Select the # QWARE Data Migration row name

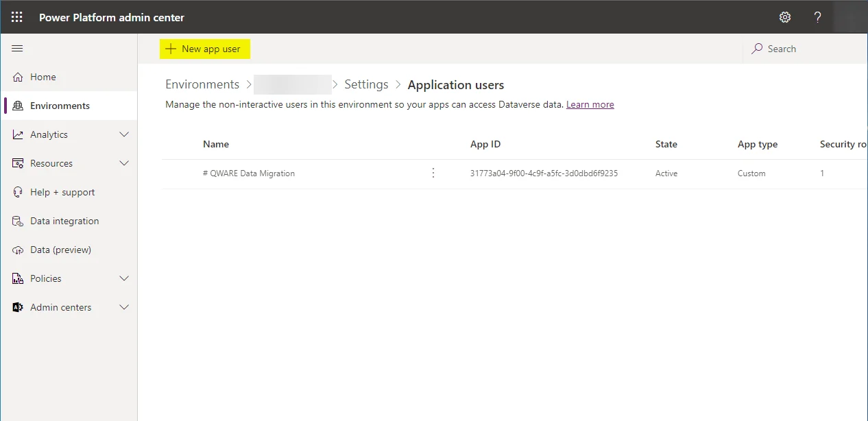pos(249,173)
